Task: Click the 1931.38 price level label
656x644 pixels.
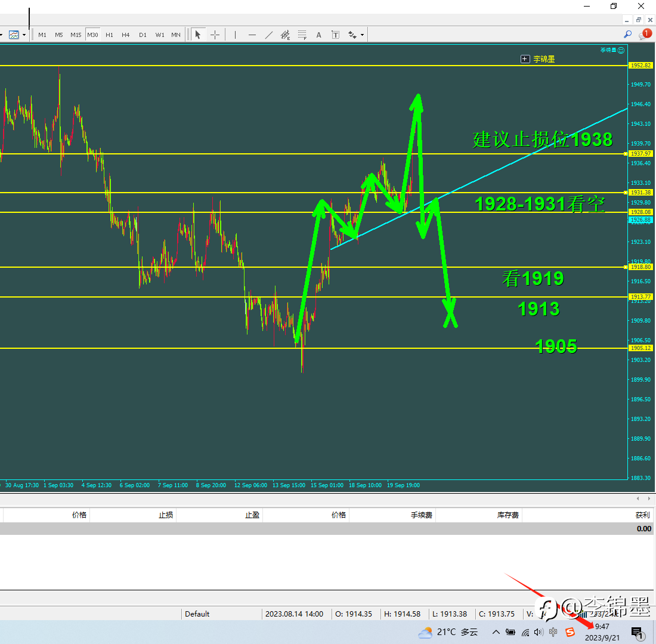Action: tap(640, 193)
